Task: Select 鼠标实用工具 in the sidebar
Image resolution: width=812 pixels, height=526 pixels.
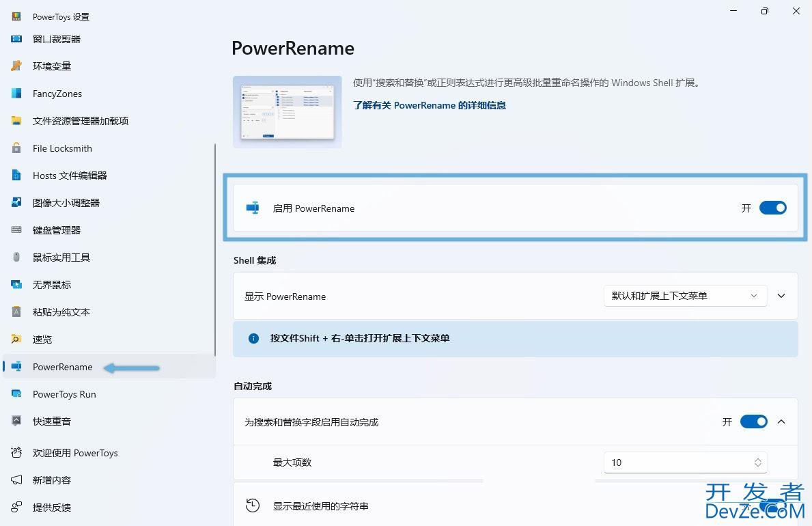Action: tap(61, 257)
